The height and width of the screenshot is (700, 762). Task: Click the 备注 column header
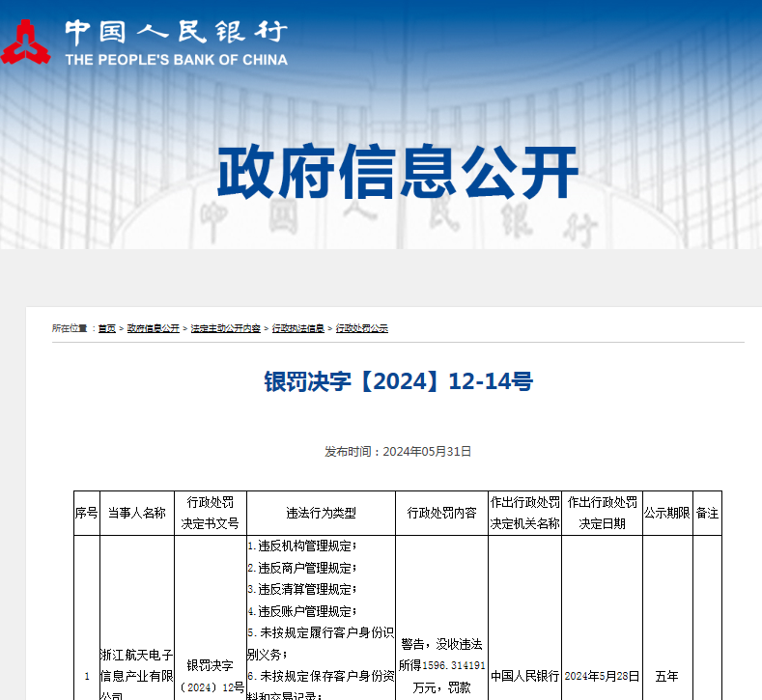pyautogui.click(x=707, y=514)
